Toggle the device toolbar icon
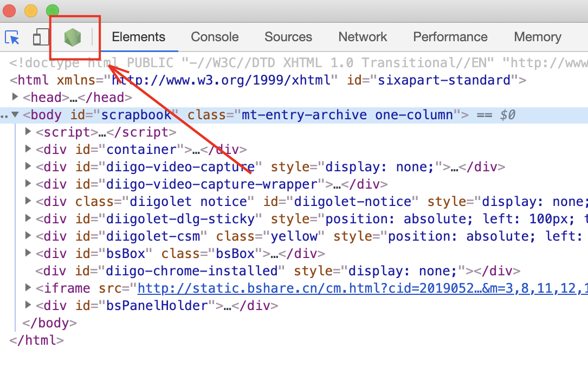 [x=41, y=37]
